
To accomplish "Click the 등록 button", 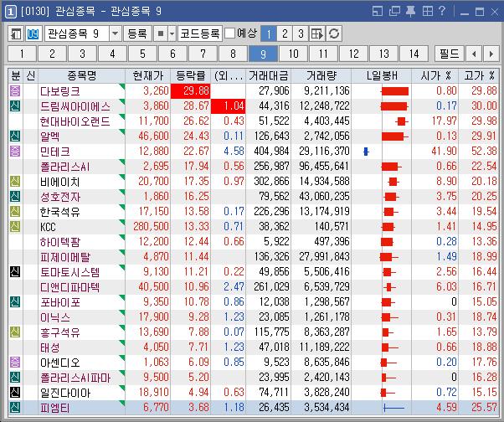I will [137, 33].
